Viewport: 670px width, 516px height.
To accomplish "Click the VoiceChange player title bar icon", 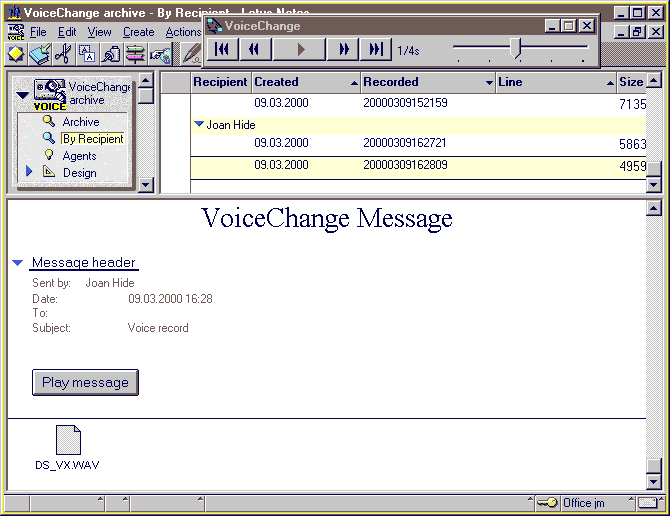I will [215, 26].
